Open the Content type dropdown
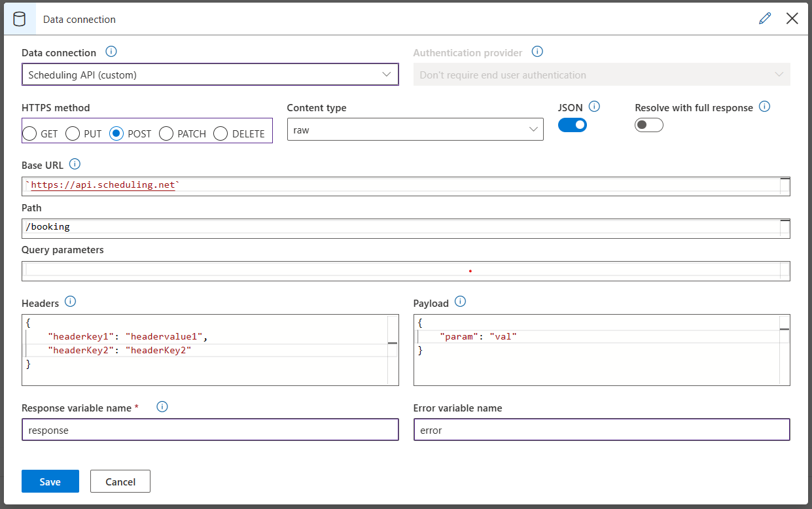Viewport: 812px width, 509px height. click(534, 129)
